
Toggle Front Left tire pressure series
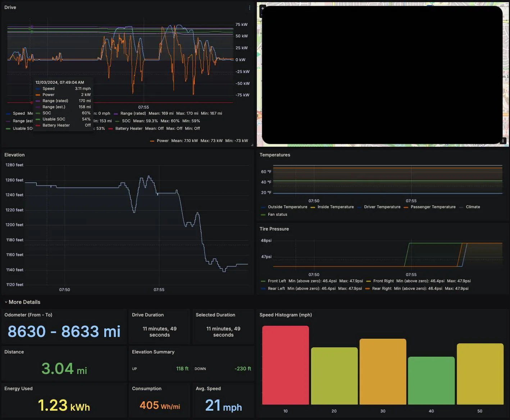click(x=277, y=281)
